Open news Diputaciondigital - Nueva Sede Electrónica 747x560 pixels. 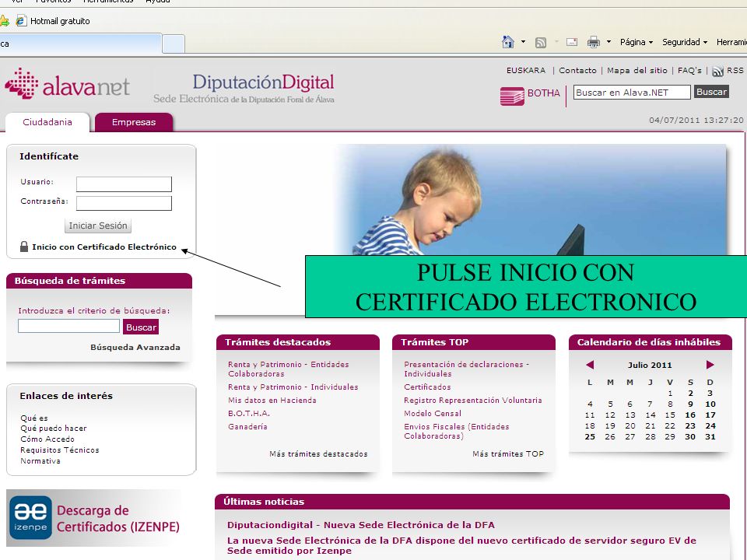(x=360, y=525)
